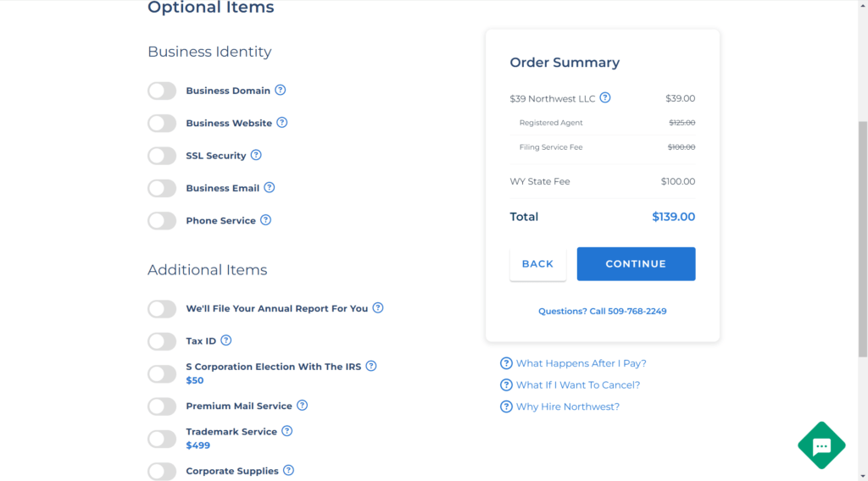This screenshot has height=481, width=868.
Task: Click the scrollbar down arrow
Action: [862, 476]
